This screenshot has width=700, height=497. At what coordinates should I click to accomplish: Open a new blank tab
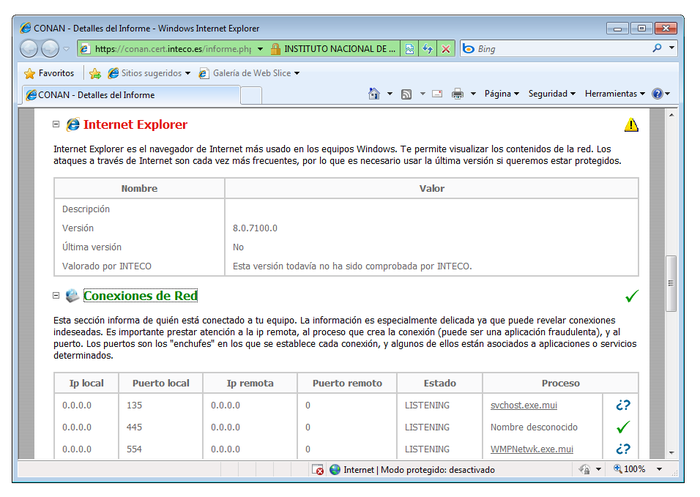coord(251,96)
